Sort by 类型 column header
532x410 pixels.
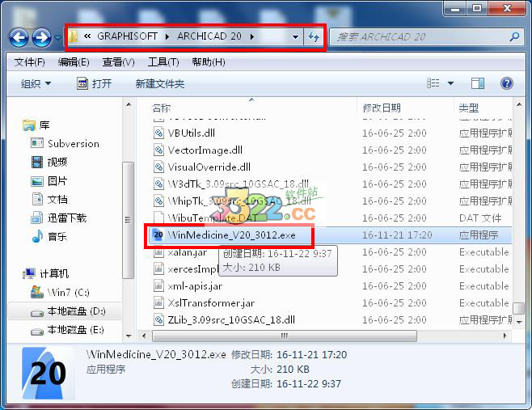(469, 108)
